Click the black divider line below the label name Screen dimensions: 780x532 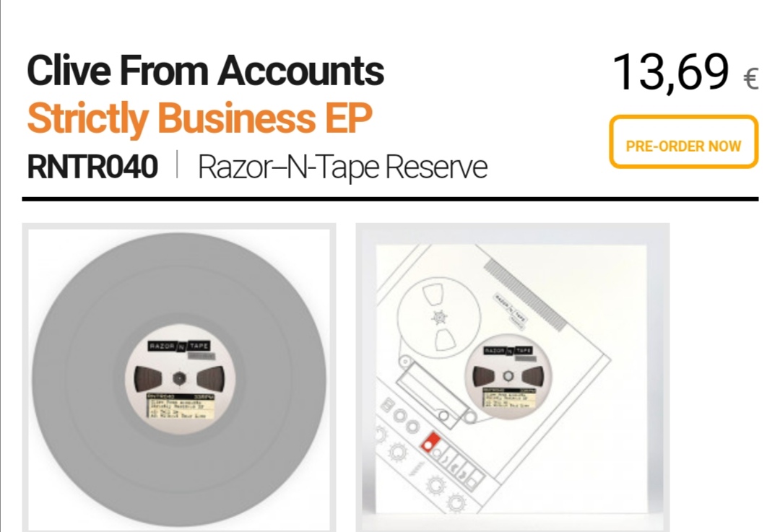[390, 198]
